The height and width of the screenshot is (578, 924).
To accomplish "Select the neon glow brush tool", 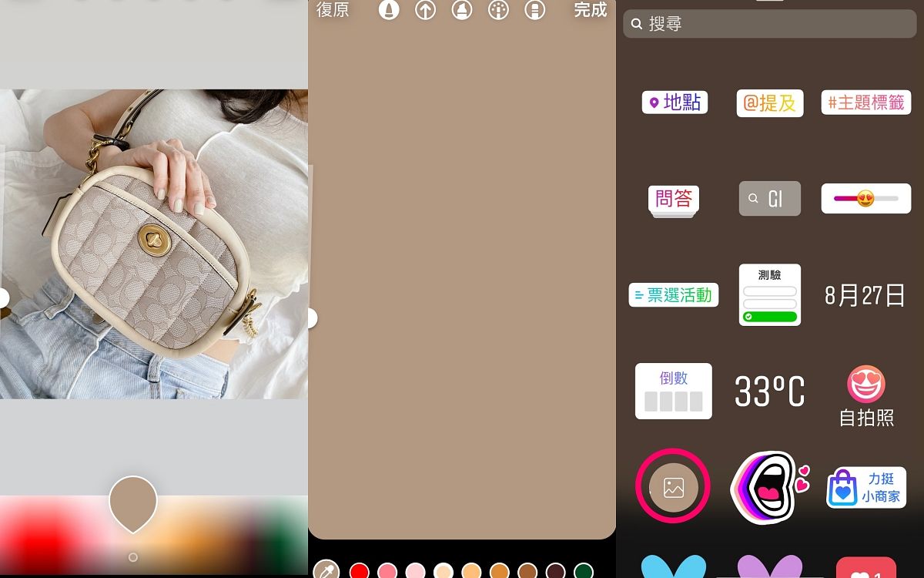I will (x=498, y=10).
